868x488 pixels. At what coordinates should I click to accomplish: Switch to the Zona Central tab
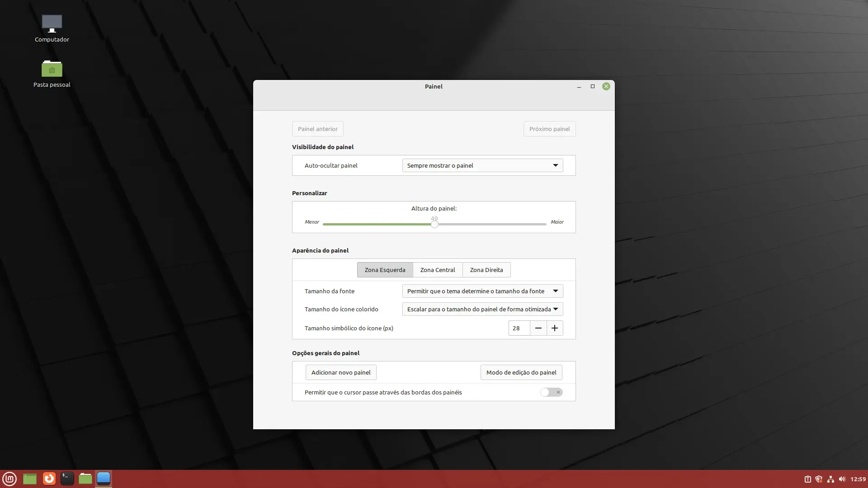(438, 270)
